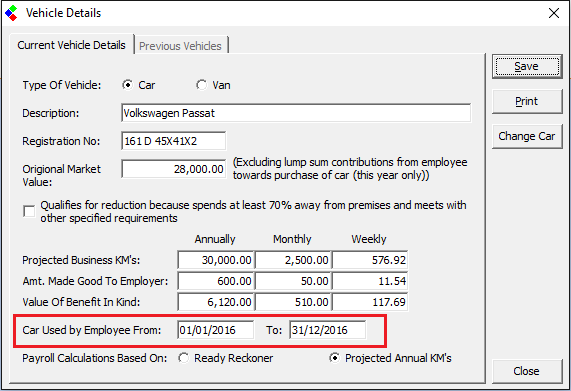Screen dimensions: 571x391
Task: Click the Monthly column header
Action: [x=292, y=239]
